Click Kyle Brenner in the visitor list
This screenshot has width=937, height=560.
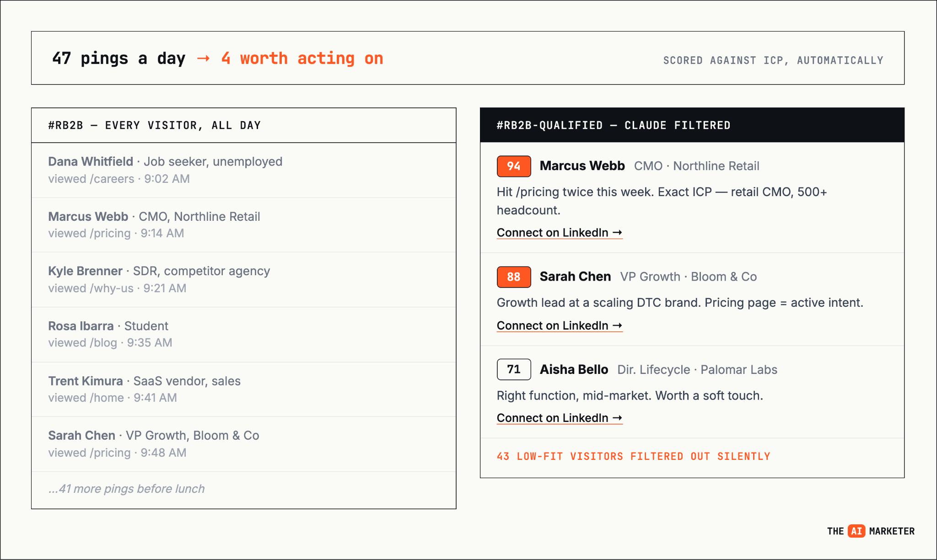click(85, 271)
